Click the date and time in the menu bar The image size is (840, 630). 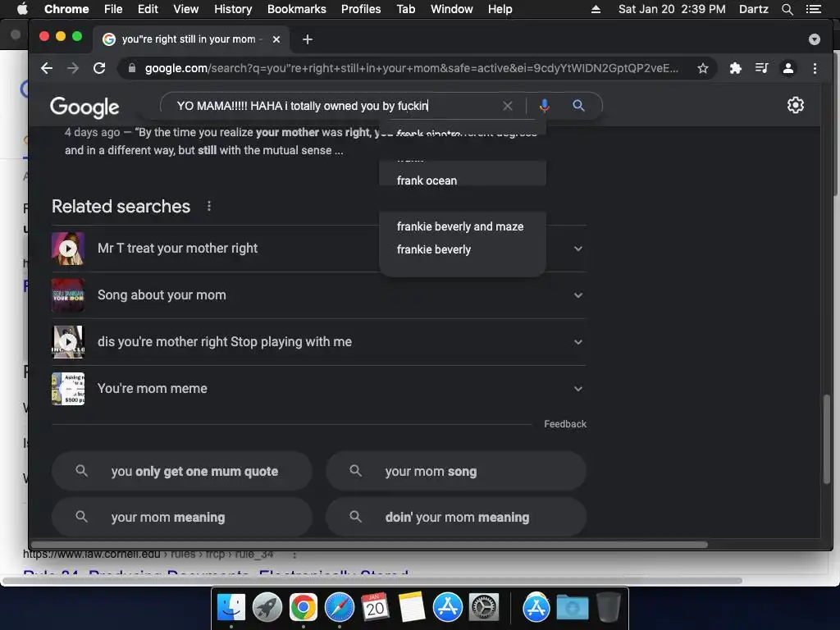[x=672, y=9]
